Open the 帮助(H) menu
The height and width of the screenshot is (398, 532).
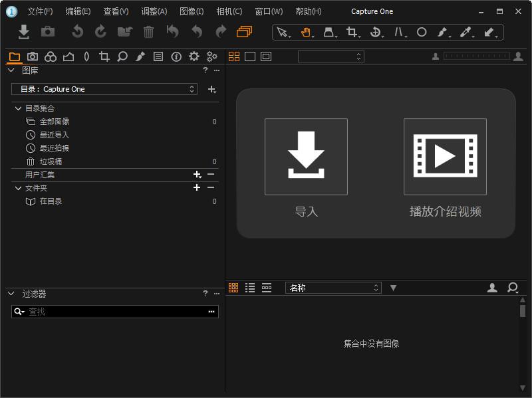coord(309,11)
